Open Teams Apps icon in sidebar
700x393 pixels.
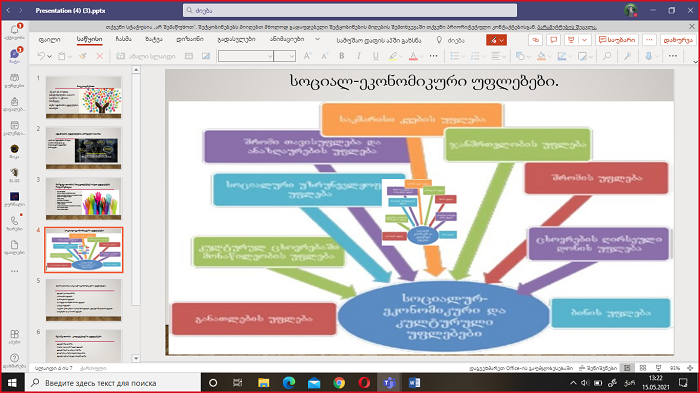[14, 337]
